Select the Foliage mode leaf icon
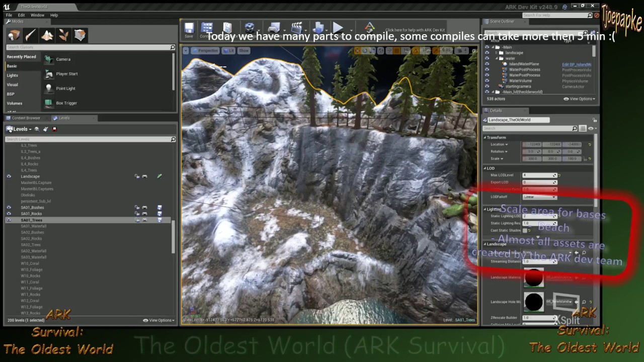Viewport: 644px width, 362px height. [x=64, y=35]
